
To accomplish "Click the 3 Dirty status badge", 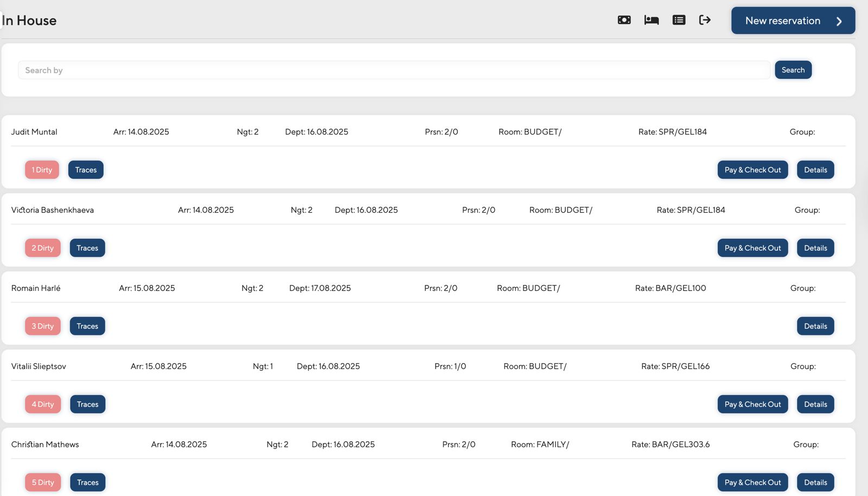I will [x=43, y=326].
